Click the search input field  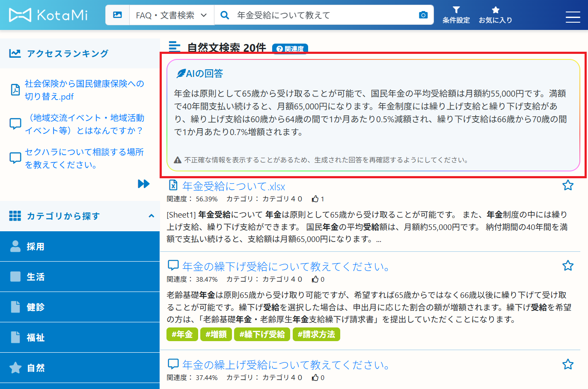pos(325,15)
